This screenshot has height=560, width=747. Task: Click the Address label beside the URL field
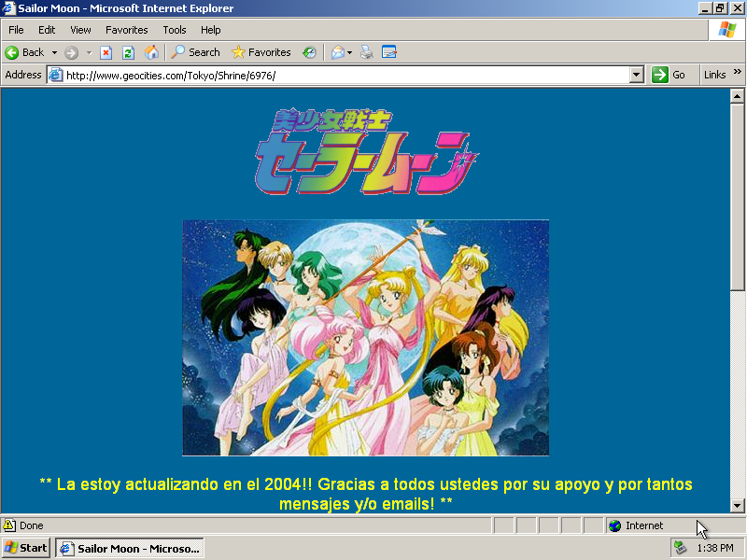(x=22, y=75)
